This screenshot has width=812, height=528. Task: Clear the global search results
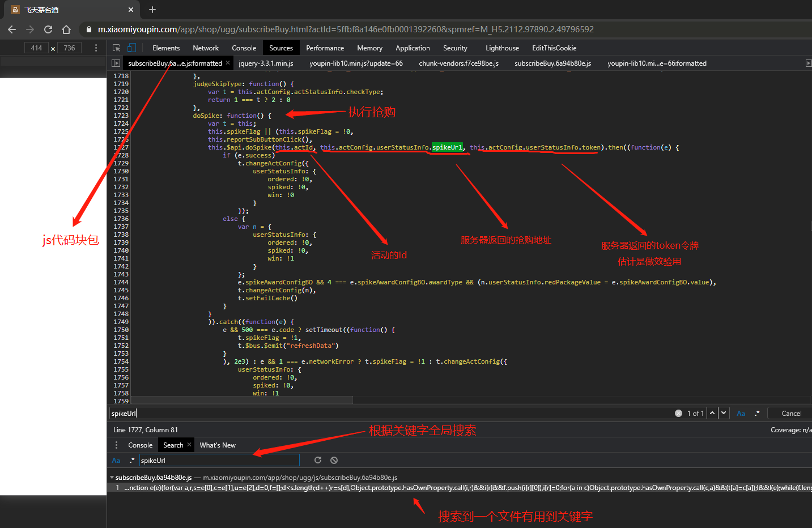(x=334, y=460)
